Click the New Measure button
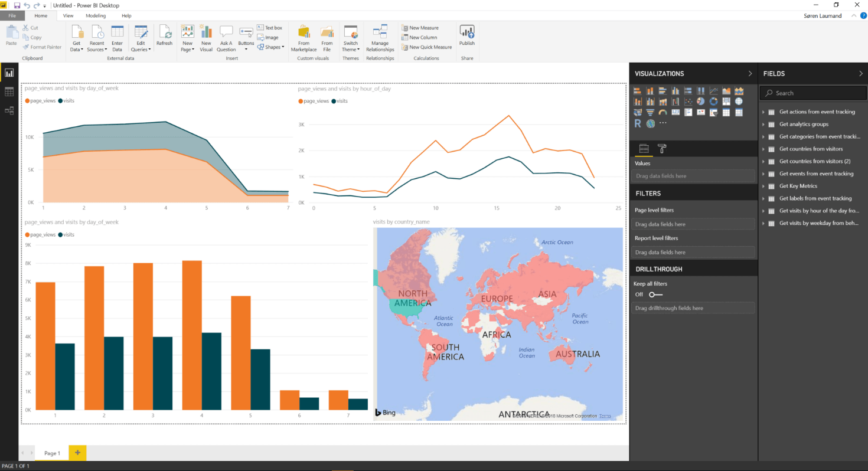This screenshot has height=471, width=868. point(420,28)
